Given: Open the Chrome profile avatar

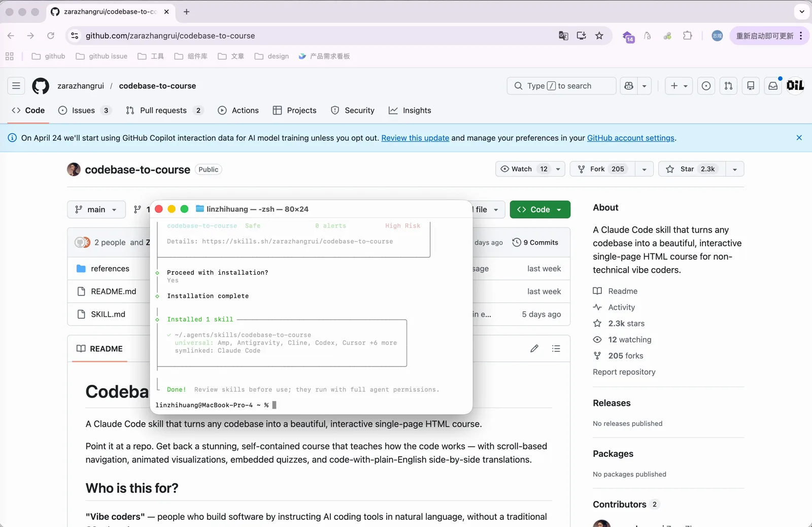Looking at the screenshot, I should (717, 36).
